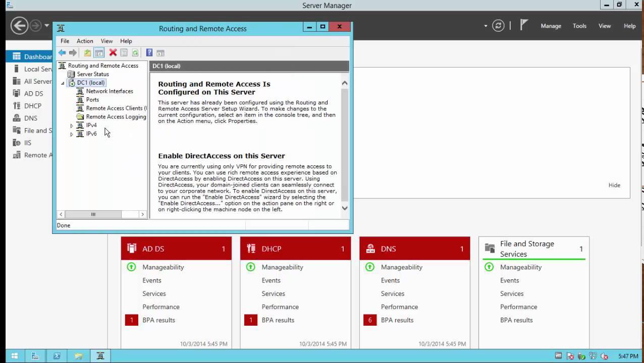Select Remote Access Clients tree item

[116, 108]
